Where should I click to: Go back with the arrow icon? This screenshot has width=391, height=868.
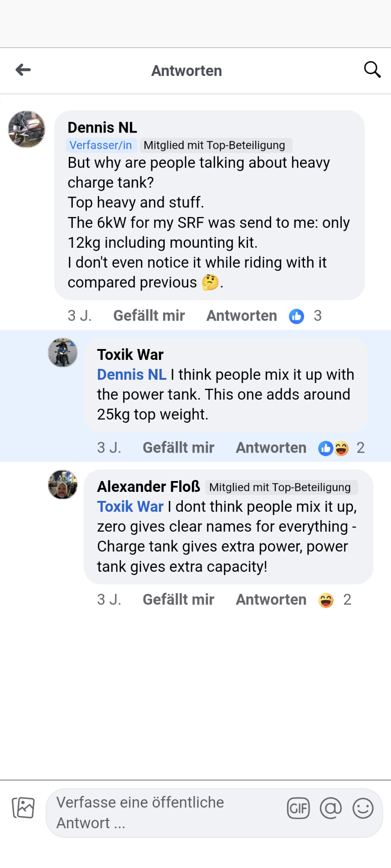coord(23,70)
